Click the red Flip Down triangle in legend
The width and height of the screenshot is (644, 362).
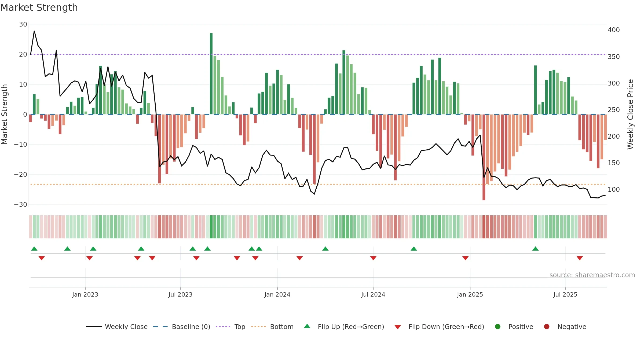[x=398, y=327]
